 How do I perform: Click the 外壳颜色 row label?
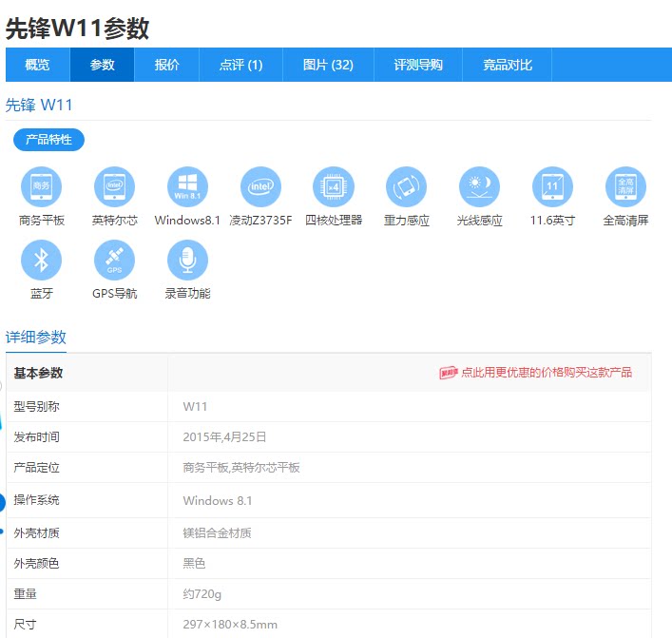(x=36, y=564)
